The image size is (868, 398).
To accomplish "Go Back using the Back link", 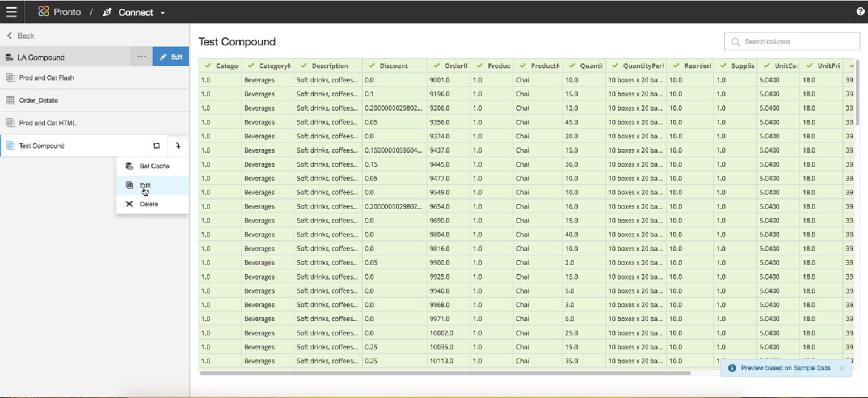I will coord(21,36).
